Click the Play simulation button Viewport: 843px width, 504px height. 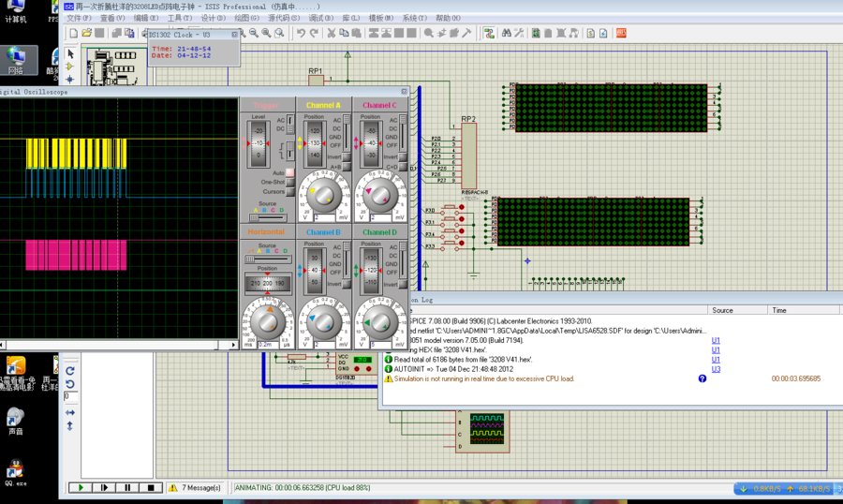click(82, 488)
